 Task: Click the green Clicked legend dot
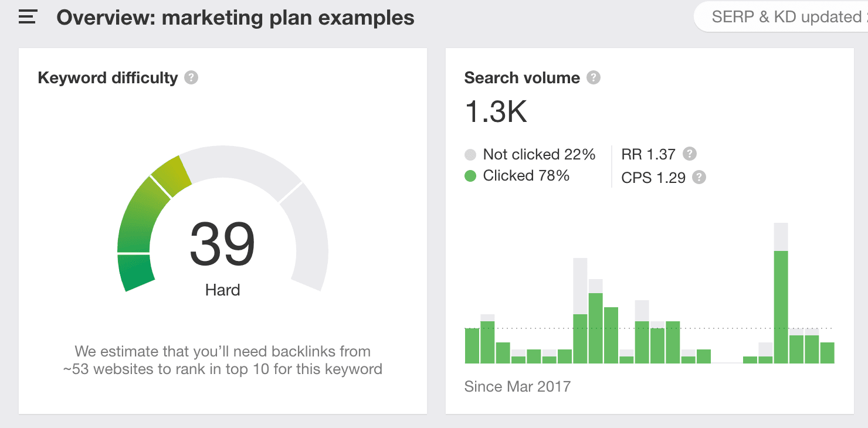click(x=470, y=176)
